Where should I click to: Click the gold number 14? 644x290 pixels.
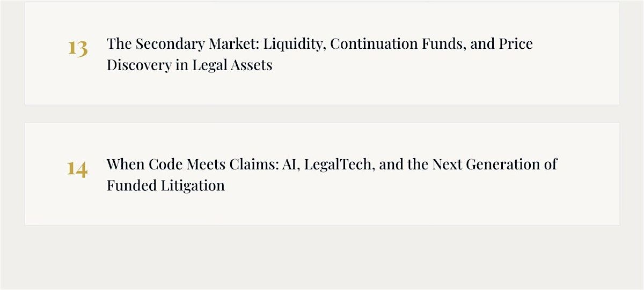click(x=77, y=169)
